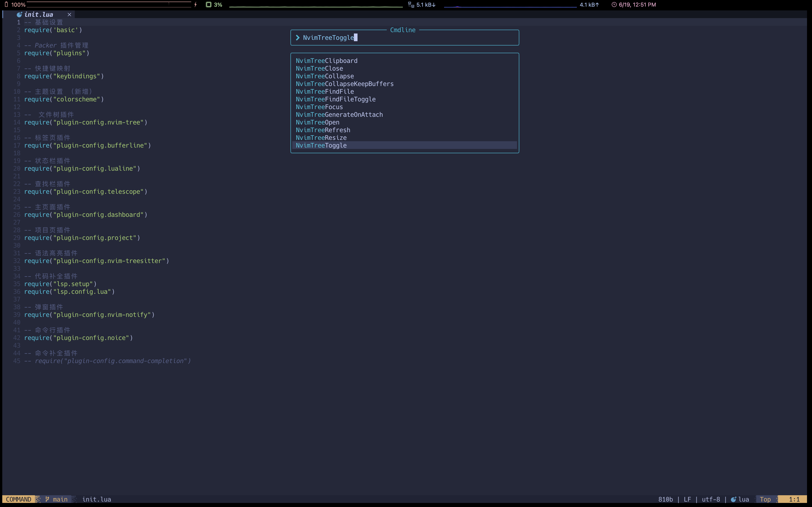Viewport: 812px width, 507px height.
Task: Choose NvimTreeRefresh from the suggestion list
Action: click(x=323, y=130)
